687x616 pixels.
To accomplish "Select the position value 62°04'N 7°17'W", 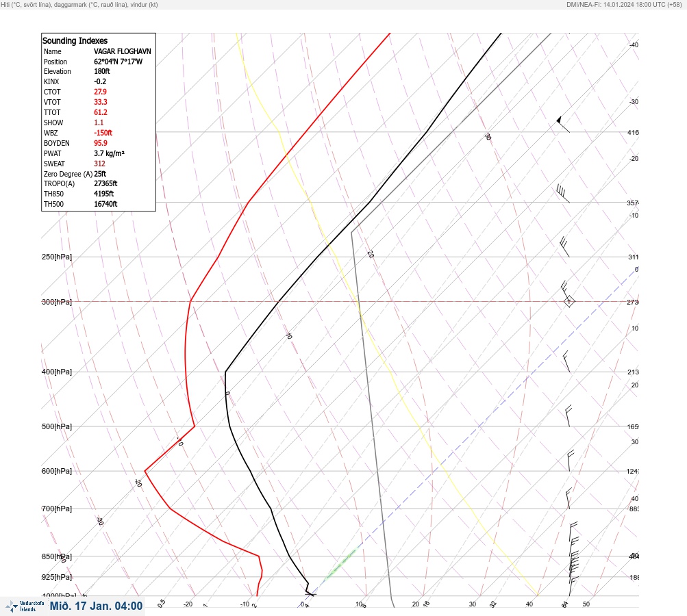I will coord(118,62).
